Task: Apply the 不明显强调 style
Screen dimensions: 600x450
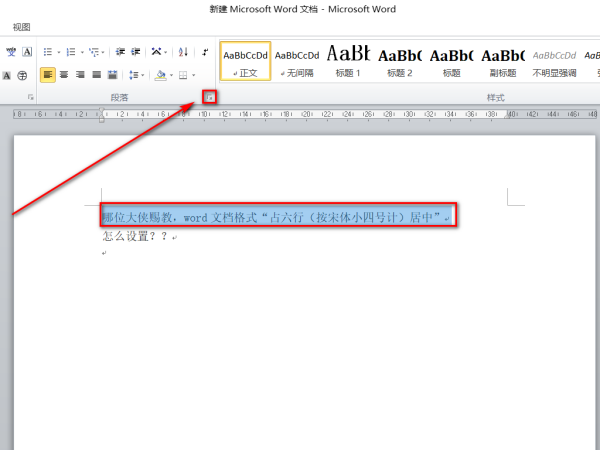Action: (554, 61)
